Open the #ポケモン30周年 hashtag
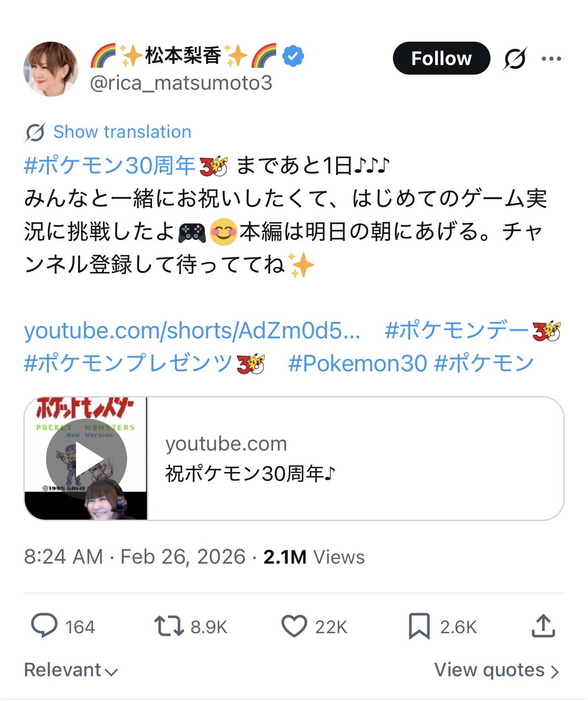The height and width of the screenshot is (701, 588). pos(110,165)
